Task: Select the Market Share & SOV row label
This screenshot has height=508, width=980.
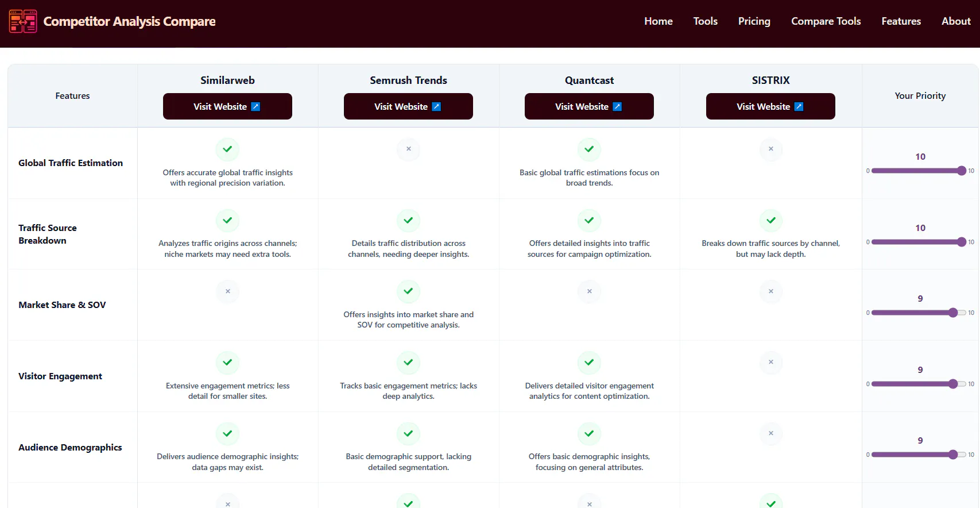Action: coord(62,305)
